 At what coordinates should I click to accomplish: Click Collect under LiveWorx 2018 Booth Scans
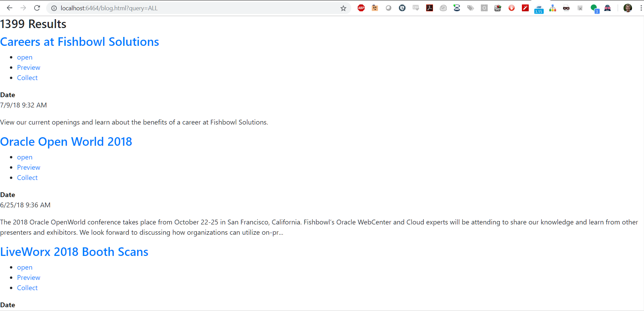click(x=27, y=288)
